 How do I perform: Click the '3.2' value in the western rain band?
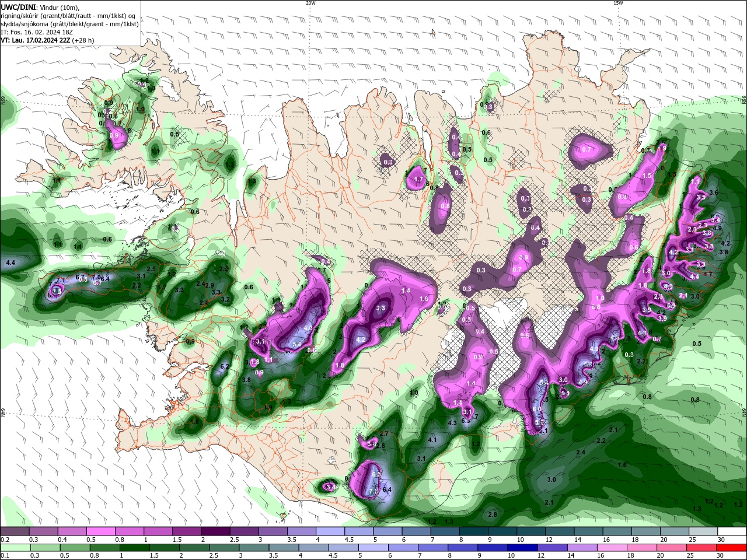tap(225, 299)
